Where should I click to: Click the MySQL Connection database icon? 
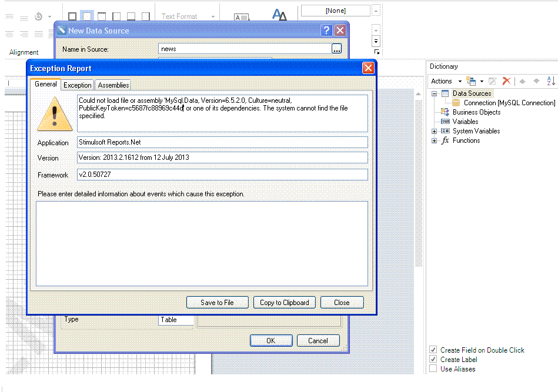click(x=456, y=103)
